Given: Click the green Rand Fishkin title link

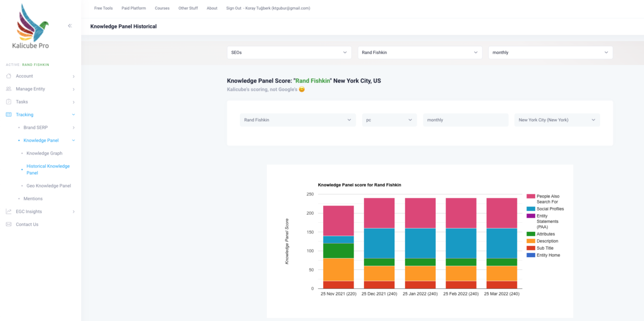Looking at the screenshot, I should [313, 81].
